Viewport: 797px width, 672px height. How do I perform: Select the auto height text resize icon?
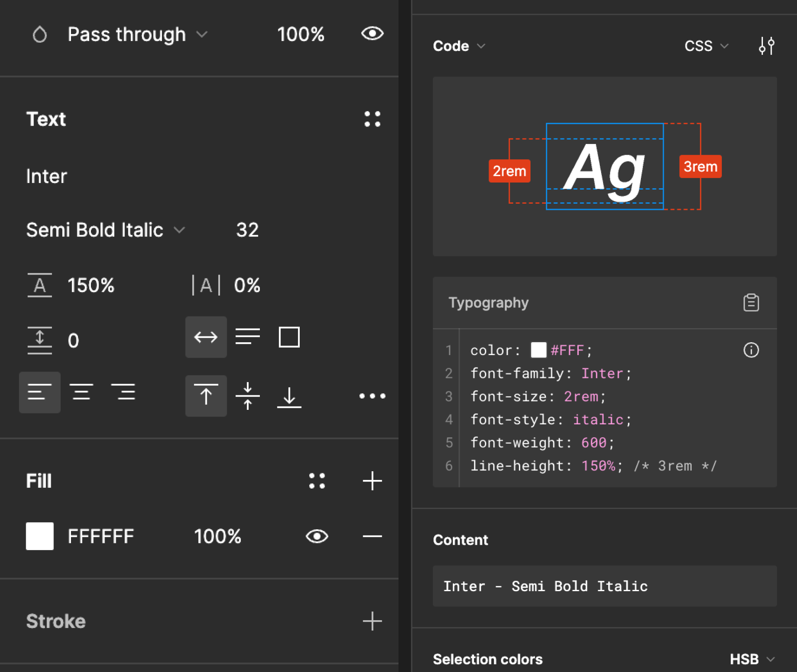(247, 337)
